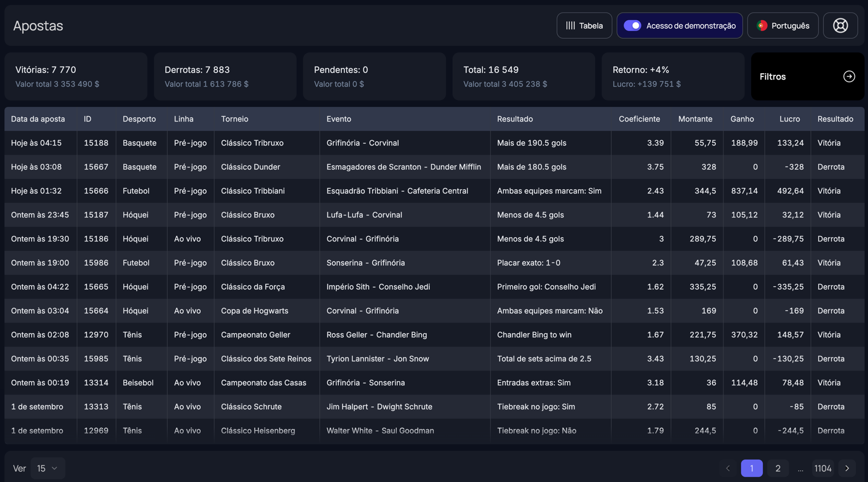Expand the Filtros panel

coord(806,76)
